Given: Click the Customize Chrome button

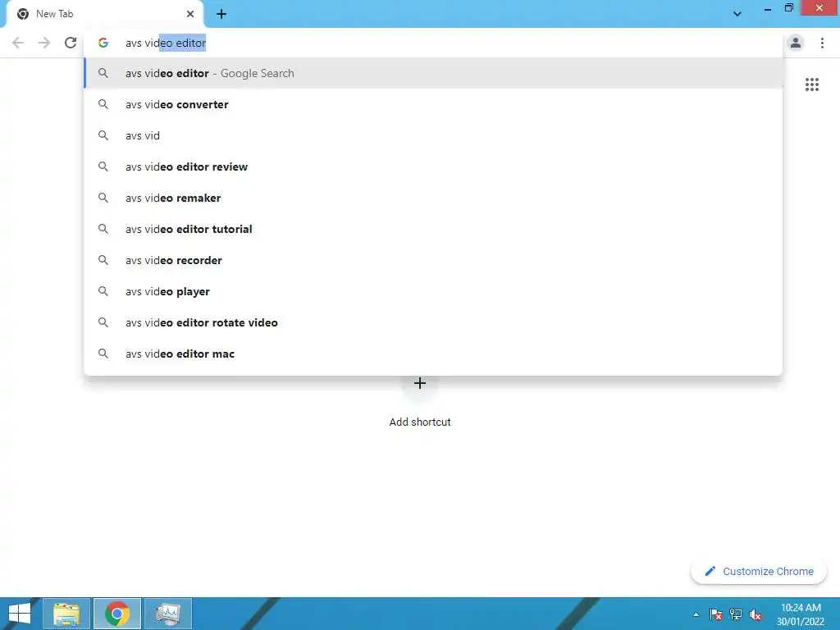Looking at the screenshot, I should pyautogui.click(x=759, y=572).
